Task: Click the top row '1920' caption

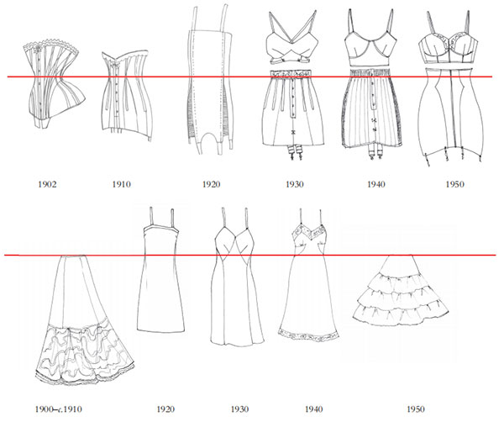Action: click(211, 184)
